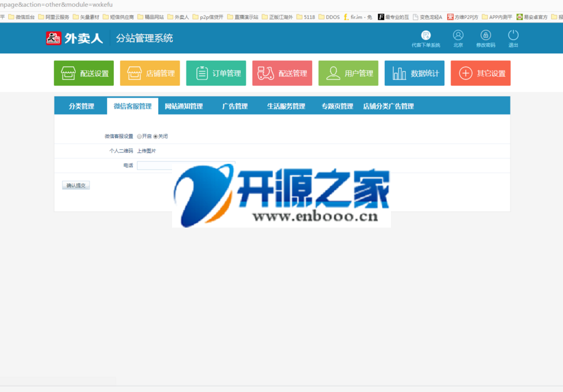Open 短信供应商 bookmark folder
The height and width of the screenshot is (392, 563).
click(118, 17)
